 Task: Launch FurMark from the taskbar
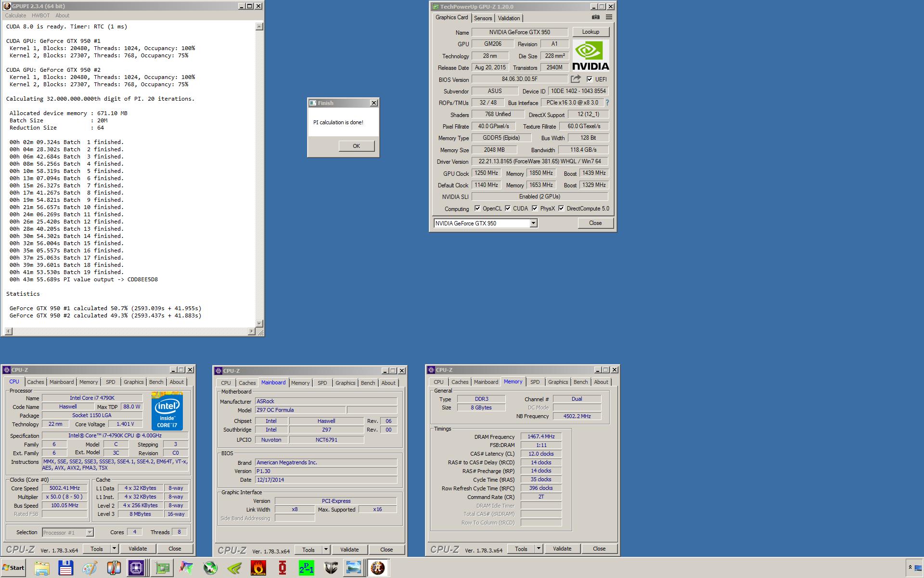(x=258, y=568)
